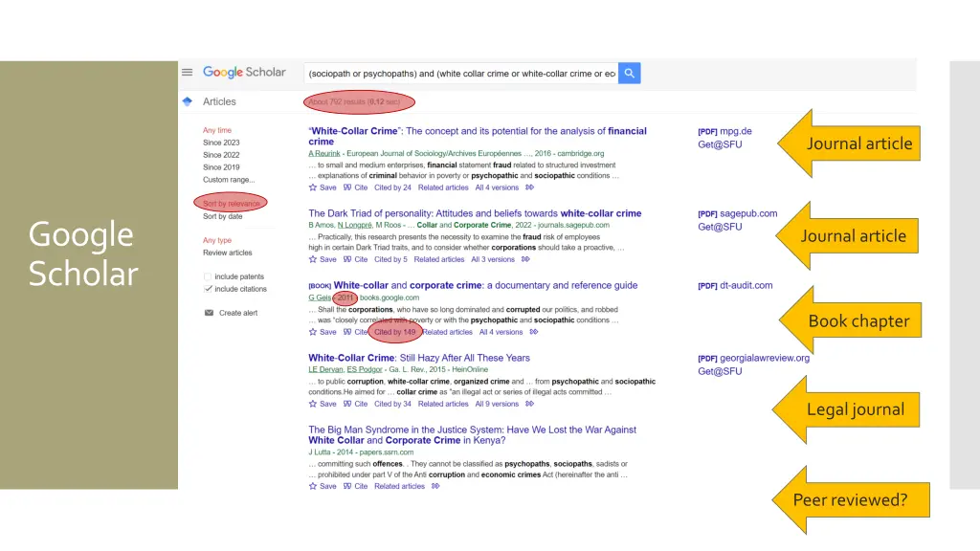This screenshot has width=980, height=551.
Task: View Cited by 149 citations
Action: pos(395,332)
